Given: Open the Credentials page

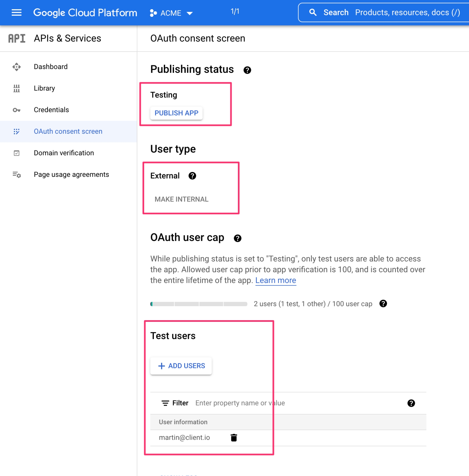Looking at the screenshot, I should tap(51, 110).
